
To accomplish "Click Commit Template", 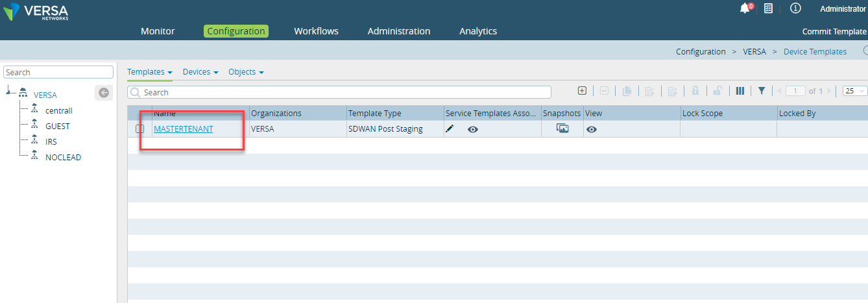I will tap(834, 32).
